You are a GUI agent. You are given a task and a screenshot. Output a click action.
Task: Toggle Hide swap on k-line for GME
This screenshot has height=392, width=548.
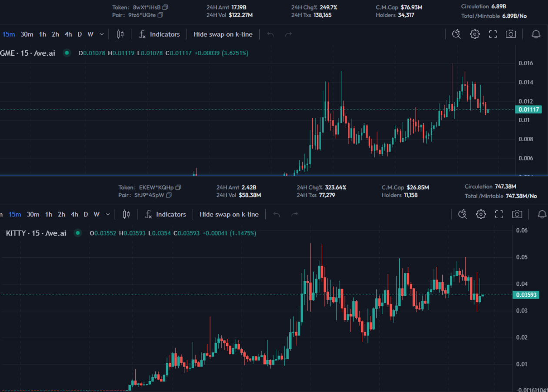click(223, 34)
